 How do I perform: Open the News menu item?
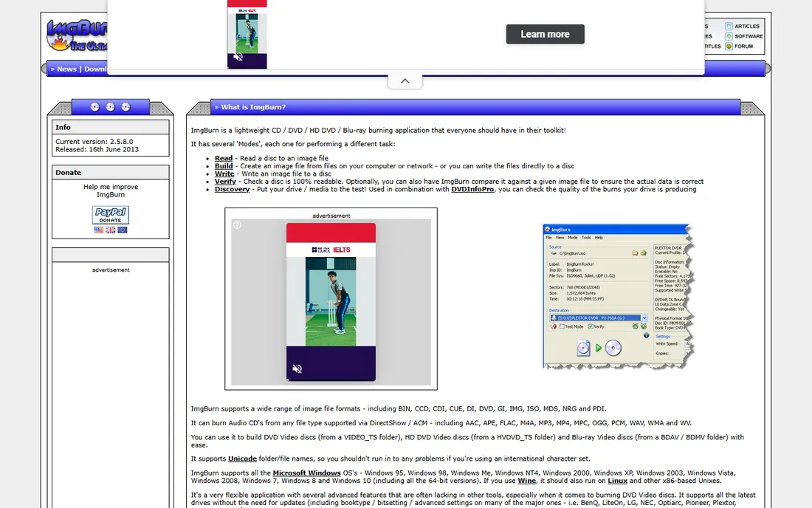tap(66, 69)
